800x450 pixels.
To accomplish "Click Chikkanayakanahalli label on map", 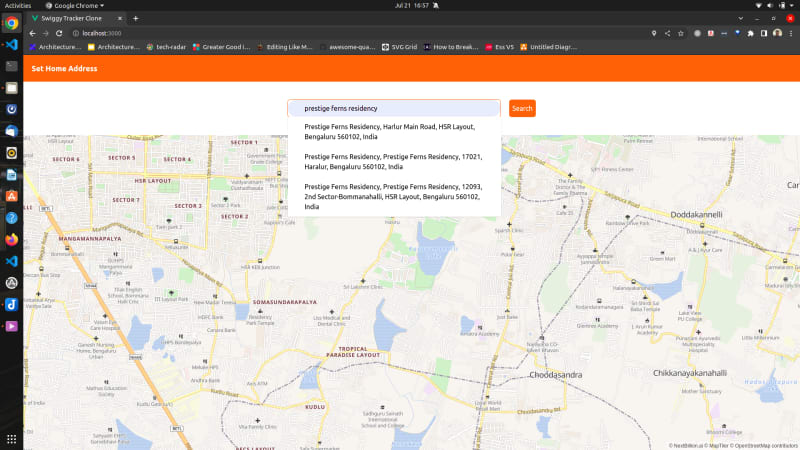I will (690, 373).
